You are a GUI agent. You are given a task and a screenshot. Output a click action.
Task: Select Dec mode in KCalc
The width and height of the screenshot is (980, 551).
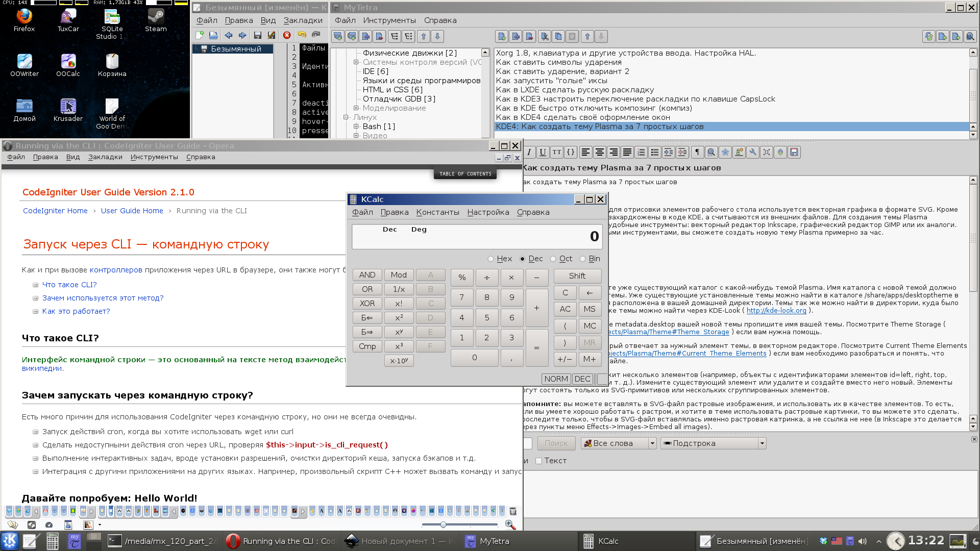click(x=531, y=259)
